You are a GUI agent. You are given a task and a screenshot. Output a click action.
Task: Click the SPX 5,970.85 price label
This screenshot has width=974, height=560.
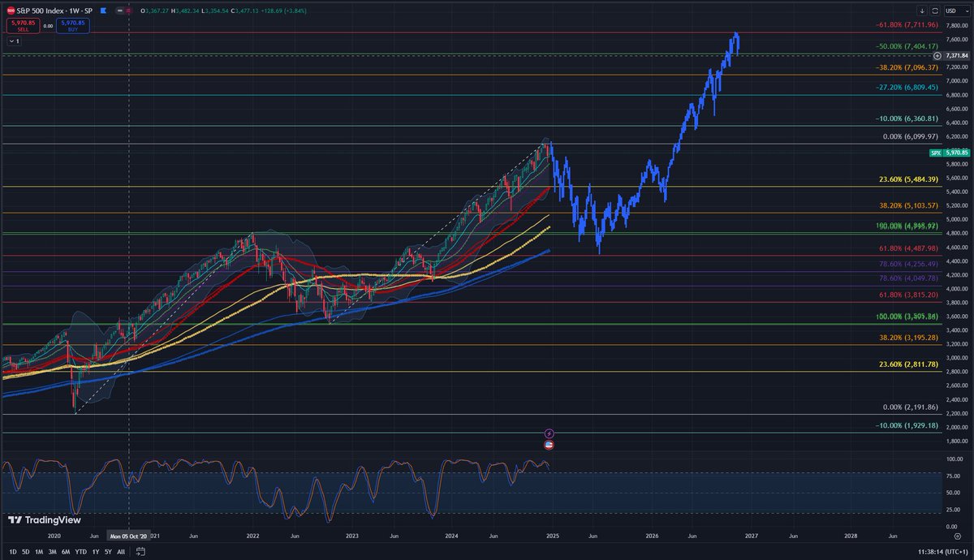pos(950,152)
